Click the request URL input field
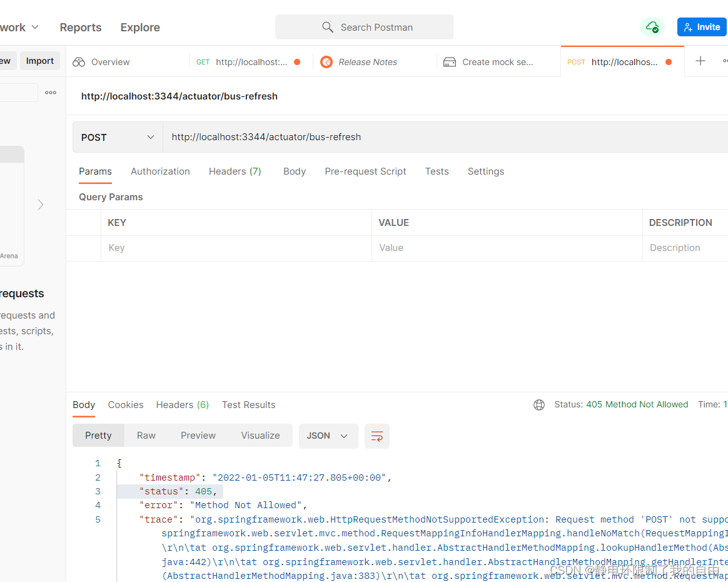The image size is (728, 582). click(445, 137)
